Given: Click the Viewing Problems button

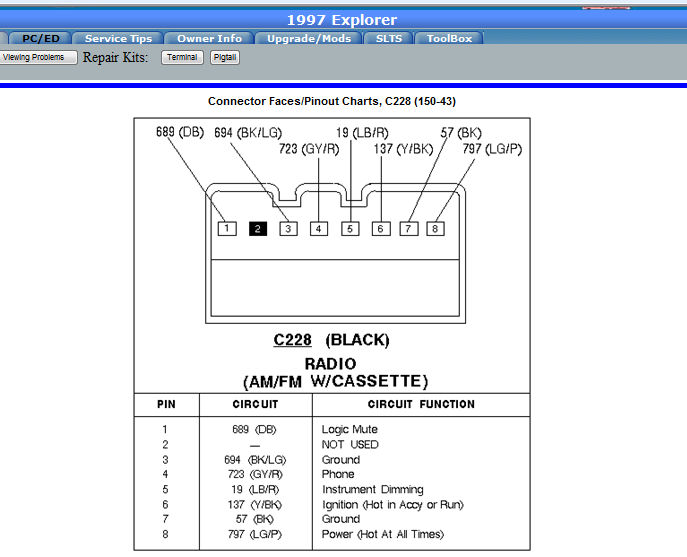Looking at the screenshot, I should coord(37,57).
